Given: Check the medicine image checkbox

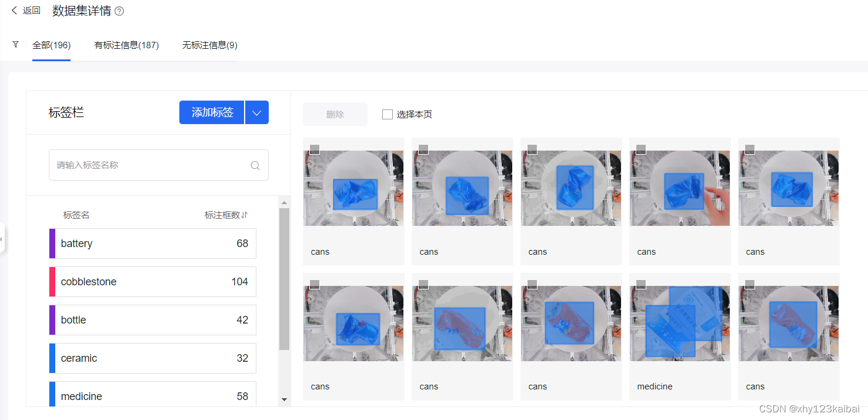Looking at the screenshot, I should click(641, 284).
